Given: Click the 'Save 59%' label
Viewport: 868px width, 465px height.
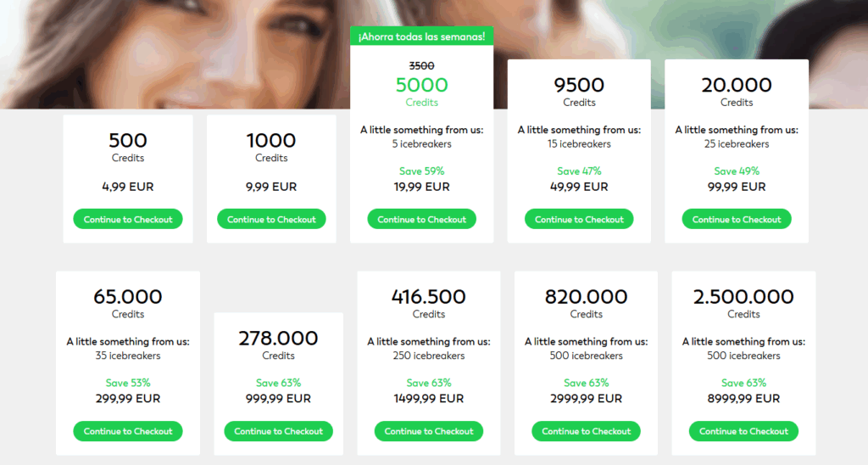Looking at the screenshot, I should 421,171.
